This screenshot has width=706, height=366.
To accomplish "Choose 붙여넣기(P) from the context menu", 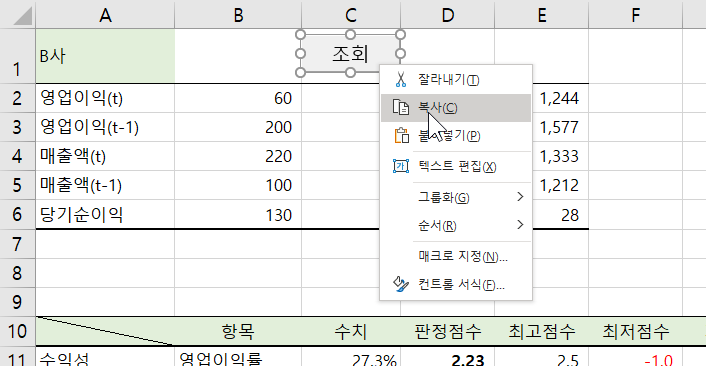I will coord(456,136).
